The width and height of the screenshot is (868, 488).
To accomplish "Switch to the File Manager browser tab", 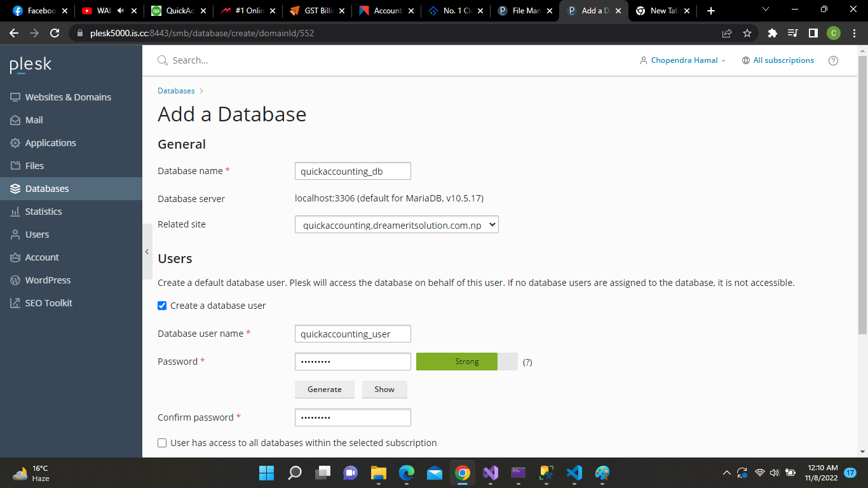I will coord(525,11).
